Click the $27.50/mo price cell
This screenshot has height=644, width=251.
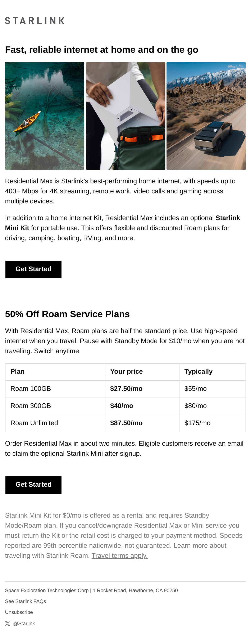click(142, 389)
